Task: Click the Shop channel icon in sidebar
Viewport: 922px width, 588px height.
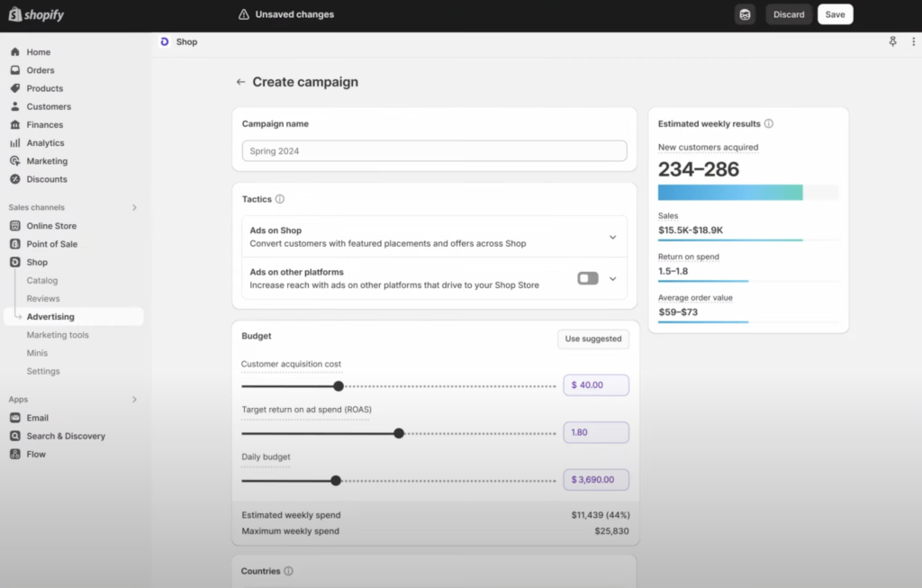Action: point(15,262)
